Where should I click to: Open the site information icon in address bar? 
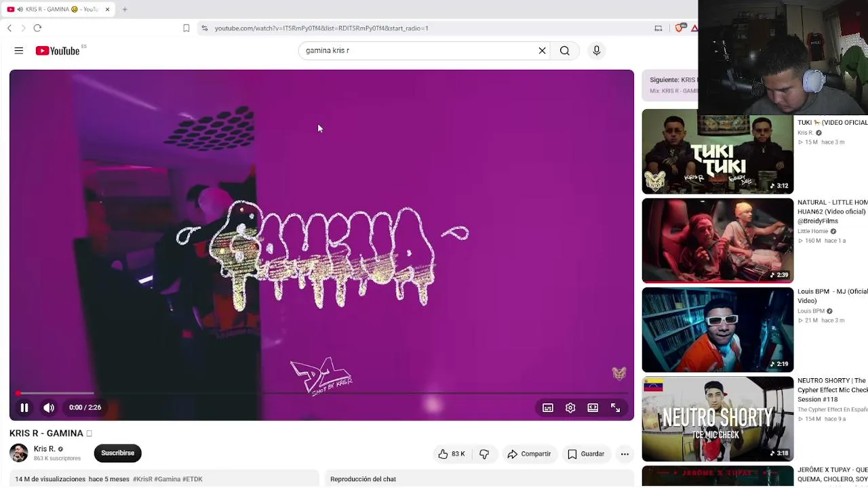204,28
